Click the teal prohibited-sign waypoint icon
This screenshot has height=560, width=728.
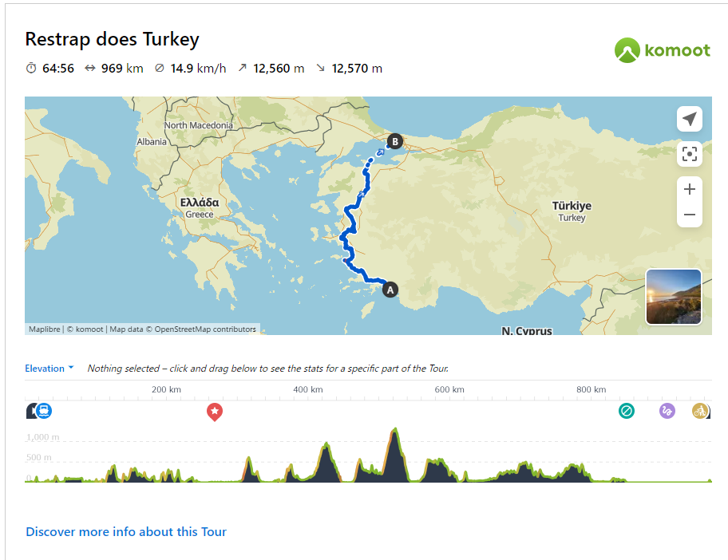(x=627, y=411)
